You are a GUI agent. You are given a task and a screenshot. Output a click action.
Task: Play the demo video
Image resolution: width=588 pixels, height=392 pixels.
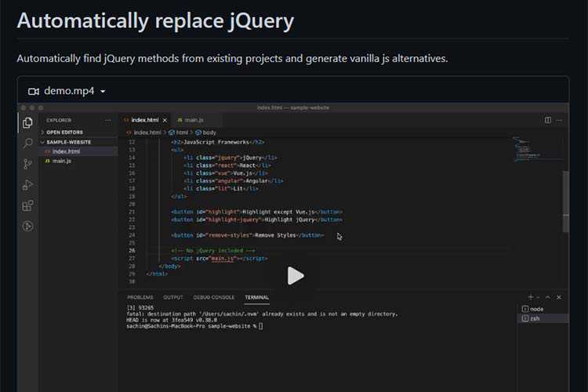tap(295, 275)
